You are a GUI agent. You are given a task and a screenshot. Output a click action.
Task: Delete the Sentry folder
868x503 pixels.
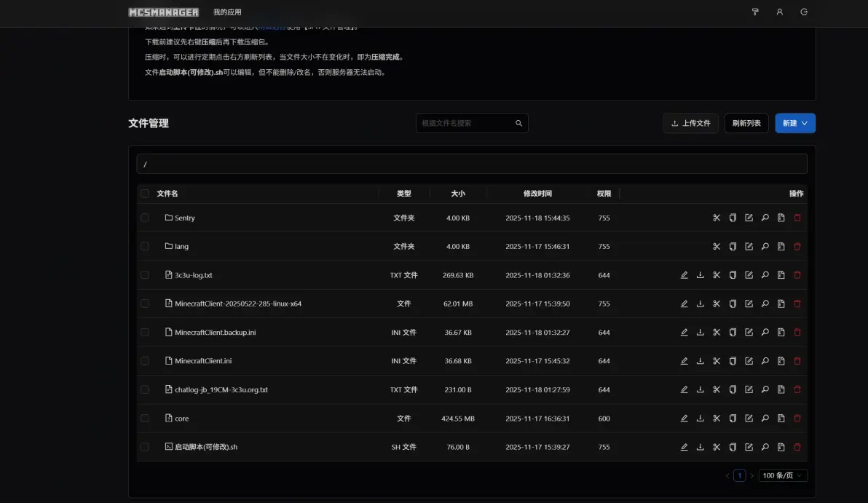tap(797, 218)
